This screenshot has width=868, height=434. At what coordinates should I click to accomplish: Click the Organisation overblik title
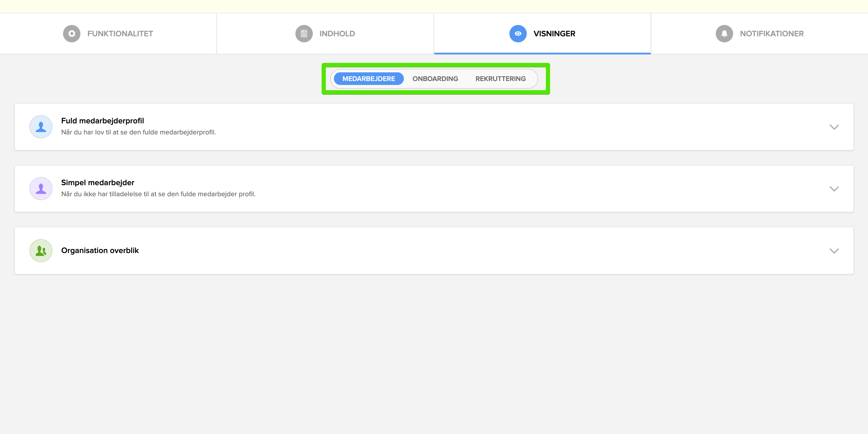[100, 250]
